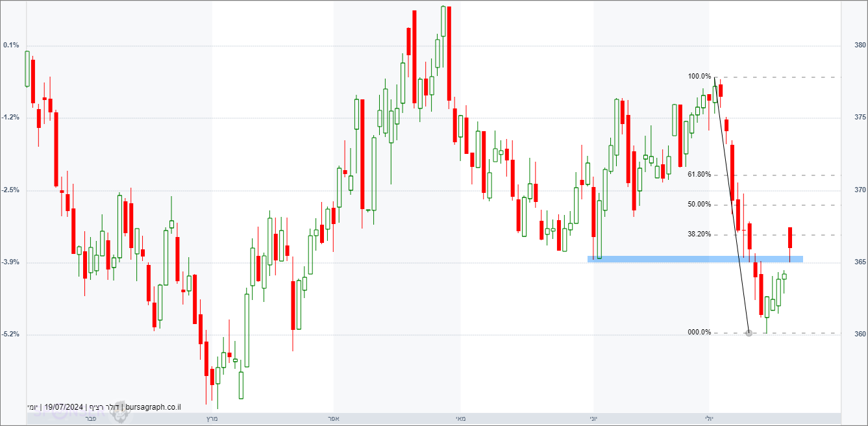Viewport: 868px width, 426px height.
Task: Click the -5.2% change axis label
Action: [x=11, y=334]
